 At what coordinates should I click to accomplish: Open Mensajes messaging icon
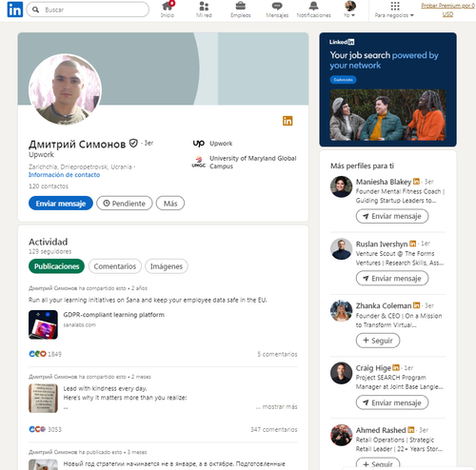(x=277, y=10)
